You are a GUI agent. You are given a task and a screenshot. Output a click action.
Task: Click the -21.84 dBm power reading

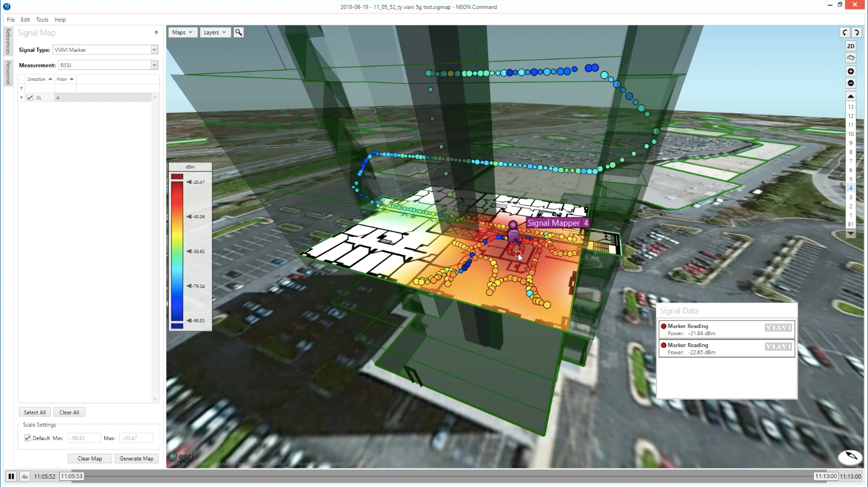702,333
